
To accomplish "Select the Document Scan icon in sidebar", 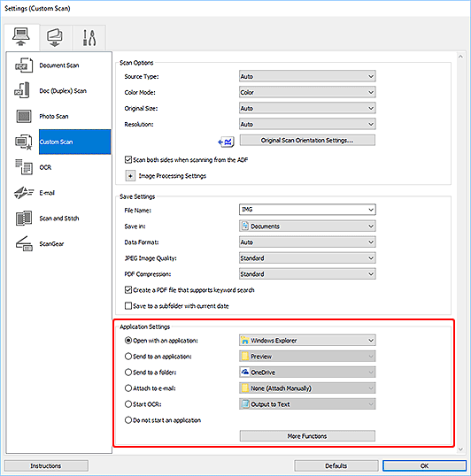I will [24, 65].
